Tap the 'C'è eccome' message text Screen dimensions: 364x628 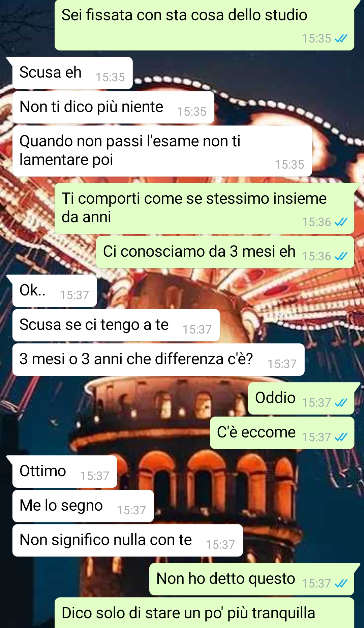256,432
